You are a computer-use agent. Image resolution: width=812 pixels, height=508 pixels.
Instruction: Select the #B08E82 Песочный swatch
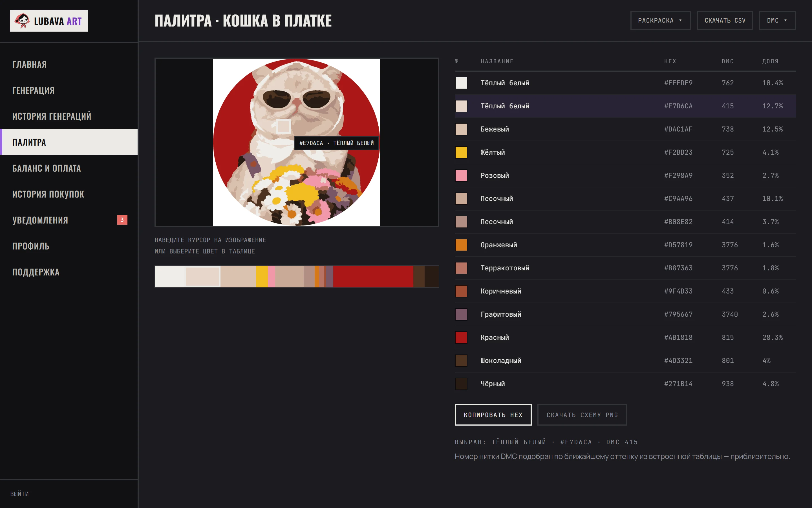coord(461,222)
